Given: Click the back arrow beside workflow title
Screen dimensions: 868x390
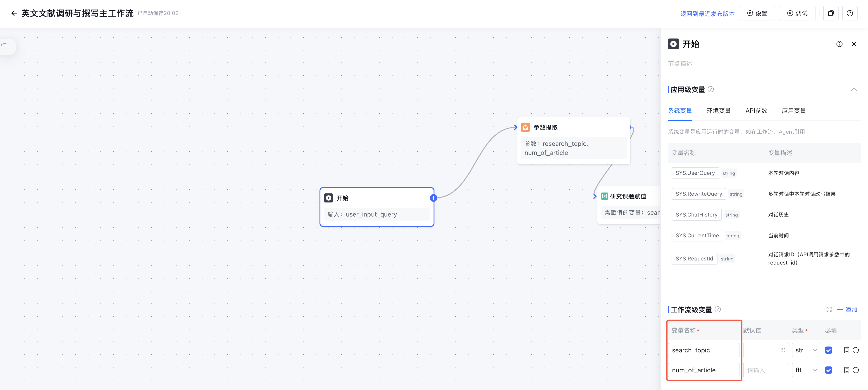Looking at the screenshot, I should point(14,13).
